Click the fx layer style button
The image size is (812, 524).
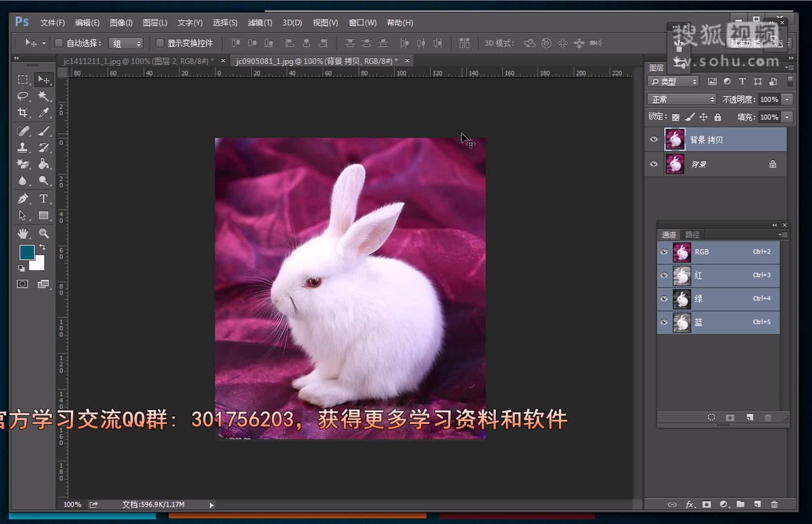[689, 505]
